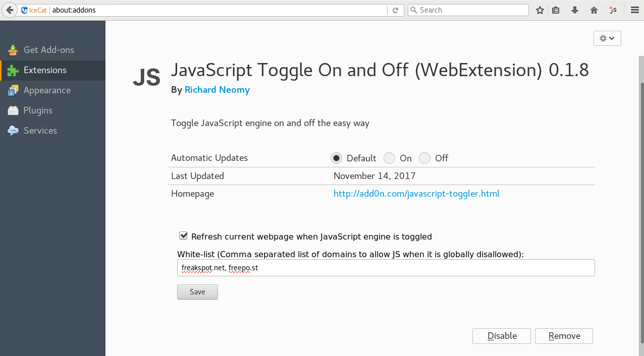The width and height of the screenshot is (644, 356).
Task: Turn Automatic Updates On
Action: (x=389, y=158)
